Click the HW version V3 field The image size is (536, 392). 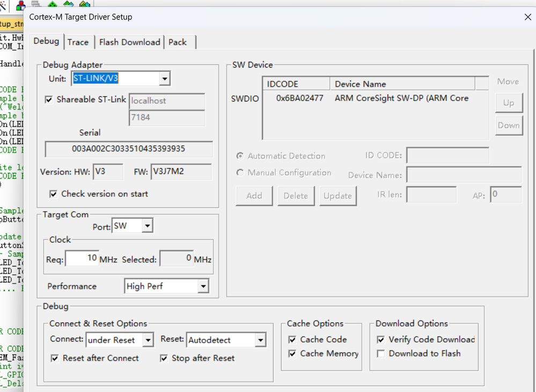[108, 172]
